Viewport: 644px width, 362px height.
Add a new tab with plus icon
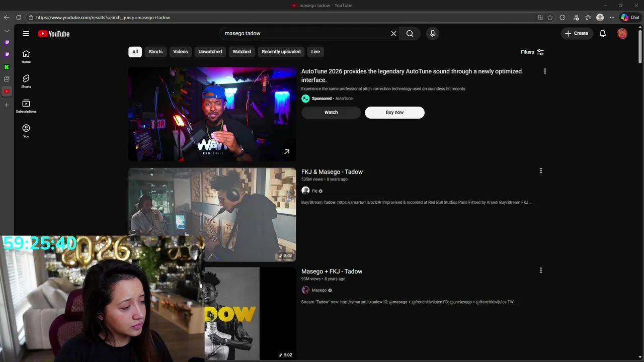pos(7,105)
